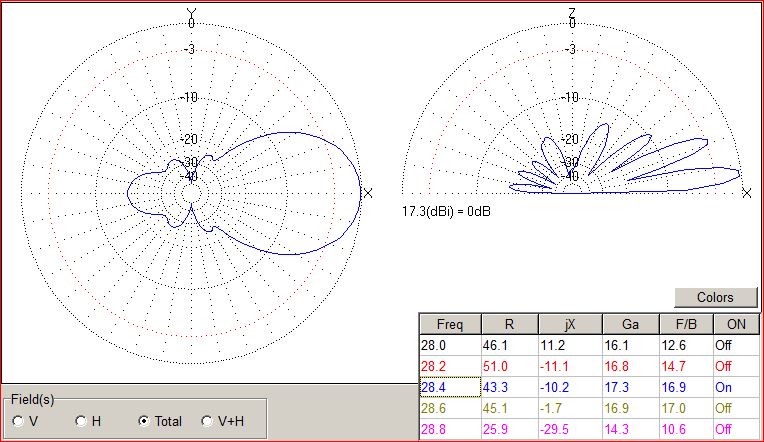
Task: Select the H field radio button
Action: pos(81,421)
